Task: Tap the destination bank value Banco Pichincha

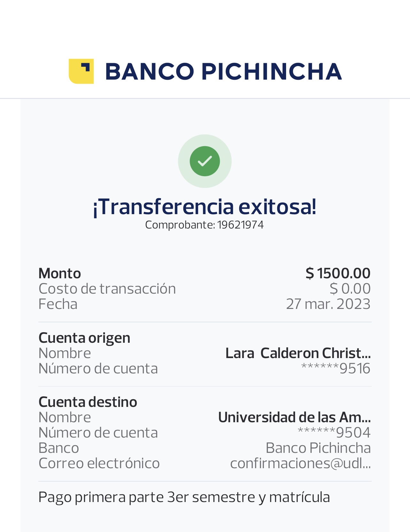Action: click(318, 448)
